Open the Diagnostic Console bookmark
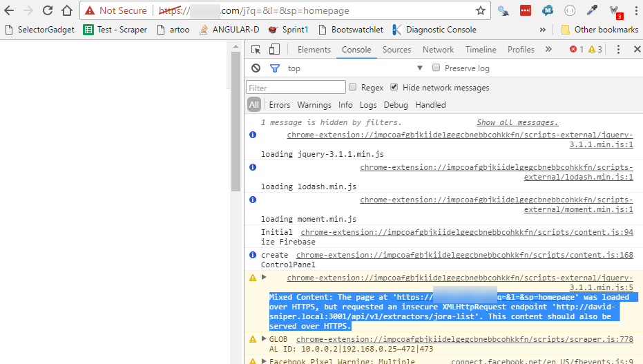The height and width of the screenshot is (364, 643). [x=434, y=30]
